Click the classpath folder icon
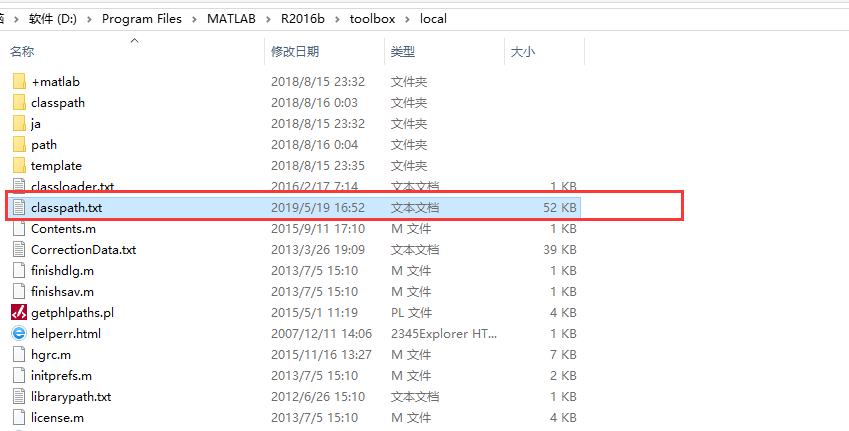The height and width of the screenshot is (431, 849). 19,103
